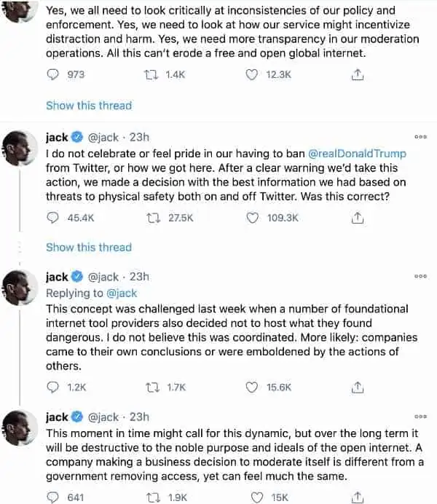Viewport: 437px width, 504px height.
Task: Like the tweet with 12.3K likes
Action: 251,74
